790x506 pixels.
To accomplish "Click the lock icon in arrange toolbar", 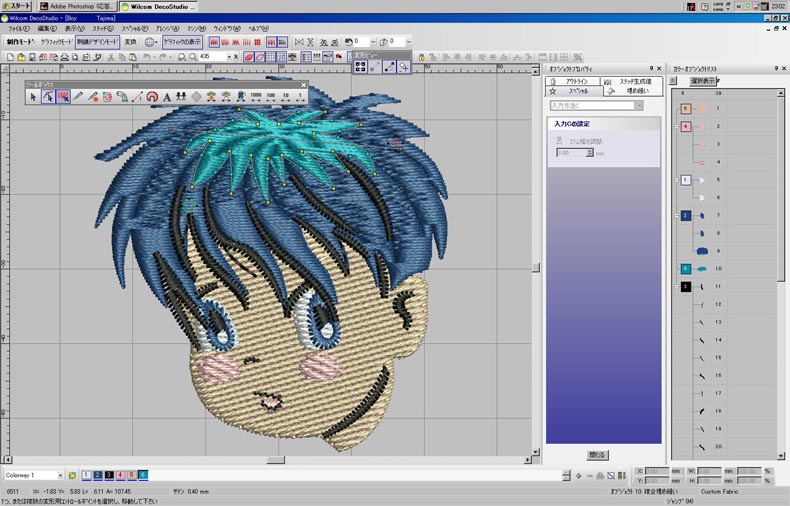I will (422, 57).
